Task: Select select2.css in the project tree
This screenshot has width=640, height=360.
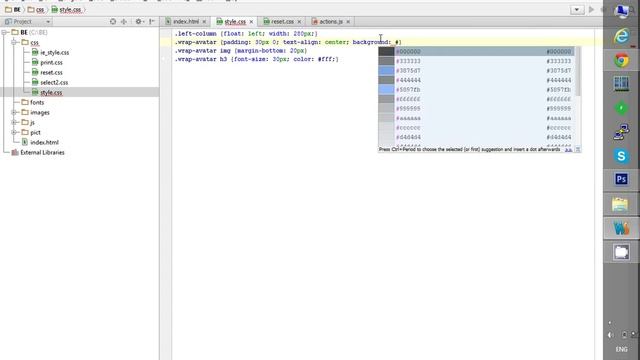Action: coord(50,82)
